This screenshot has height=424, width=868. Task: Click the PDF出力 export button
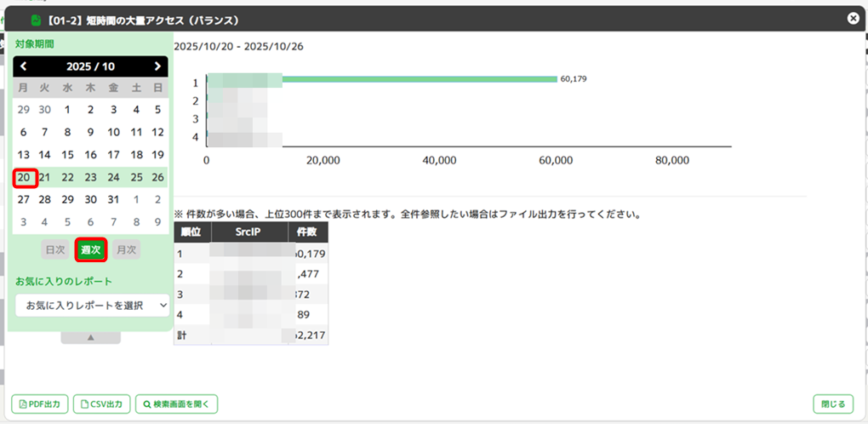point(39,404)
